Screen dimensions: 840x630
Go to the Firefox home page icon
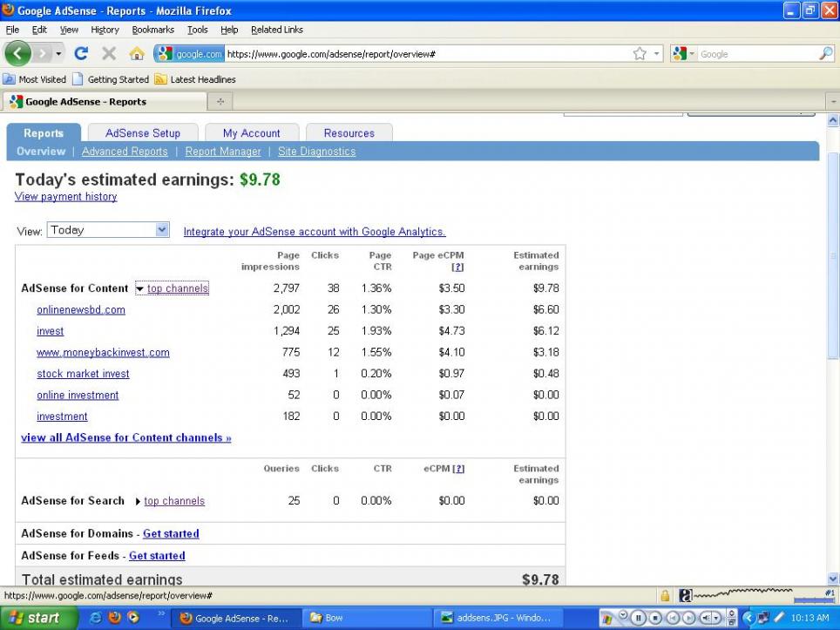pos(136,54)
